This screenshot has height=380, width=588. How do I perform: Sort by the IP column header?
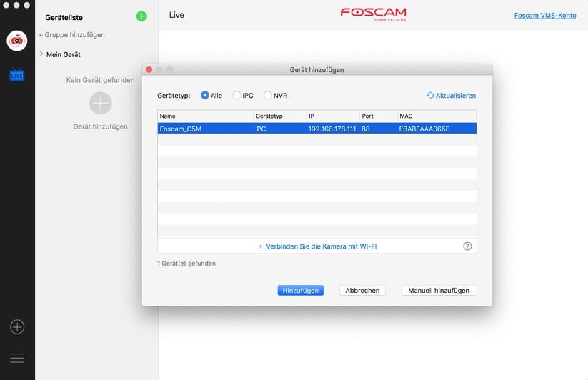pos(333,116)
